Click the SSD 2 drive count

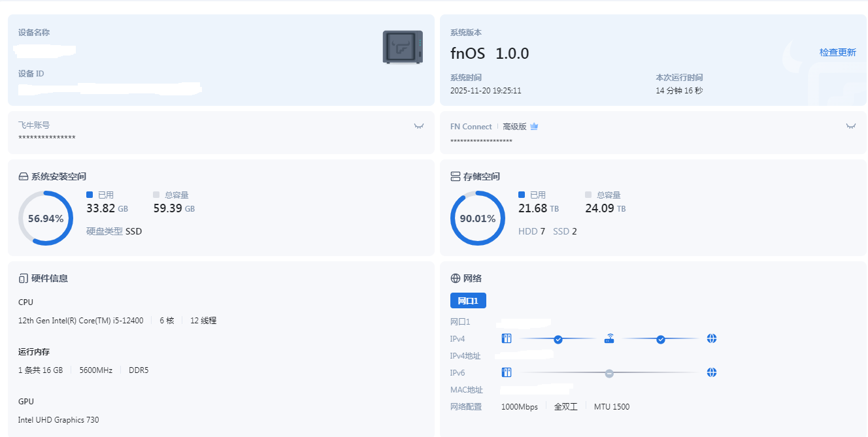coord(565,231)
